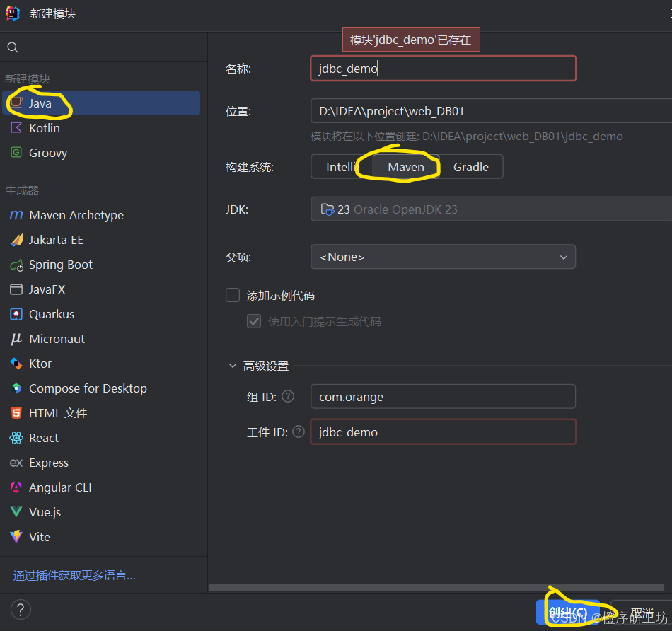This screenshot has width=672, height=631.
Task: Uncheck 使用入门提示生成代码
Action: 254,320
